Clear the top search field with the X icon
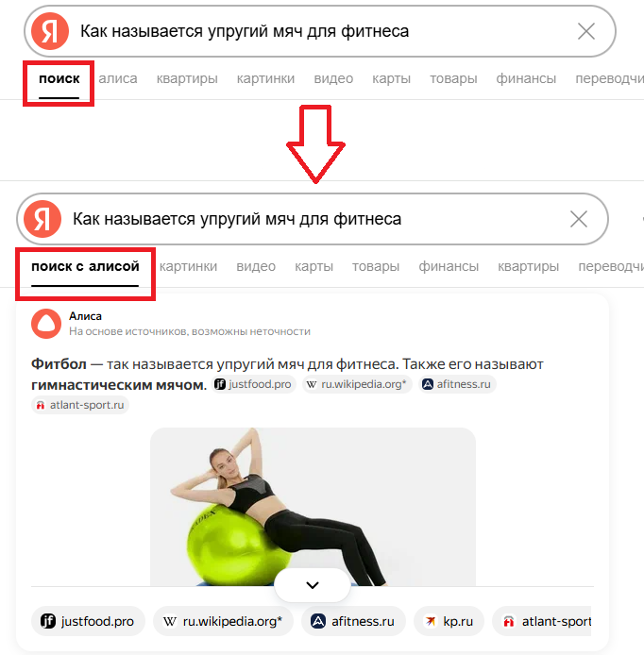The width and height of the screenshot is (644, 655). pos(585,31)
